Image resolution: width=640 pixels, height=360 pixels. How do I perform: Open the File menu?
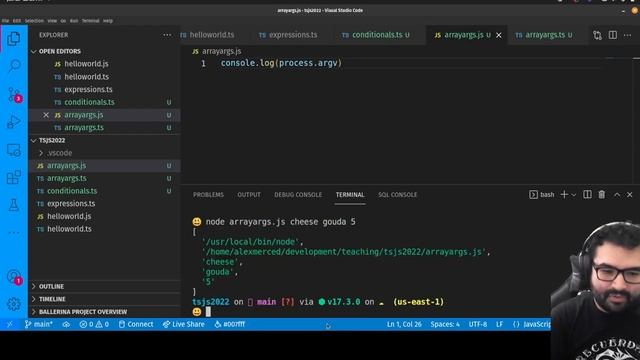click(x=5, y=21)
